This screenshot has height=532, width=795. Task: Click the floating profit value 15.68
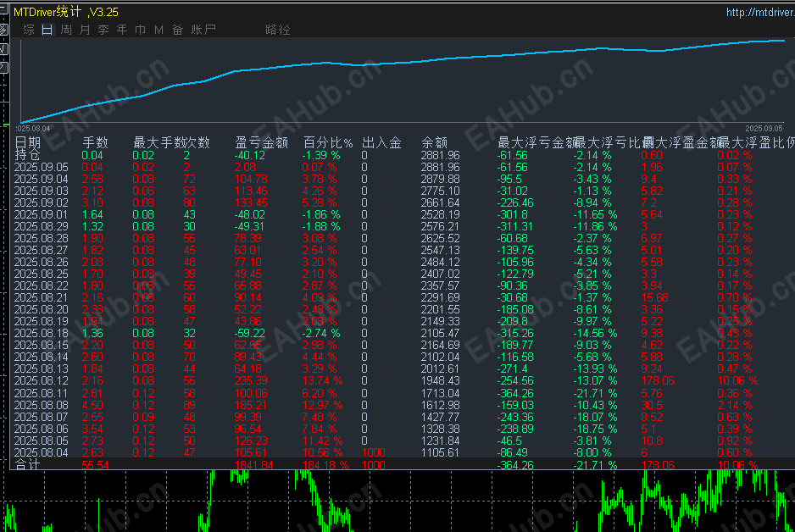[x=654, y=297]
